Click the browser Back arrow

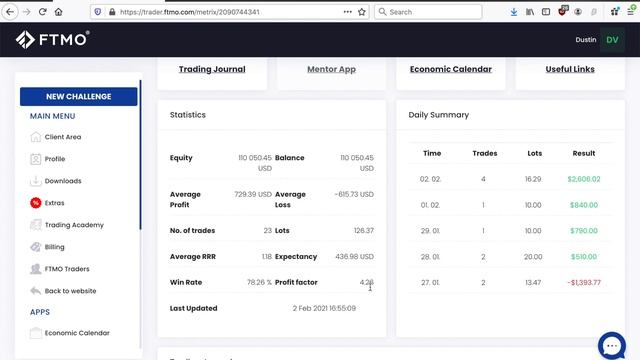point(10,12)
